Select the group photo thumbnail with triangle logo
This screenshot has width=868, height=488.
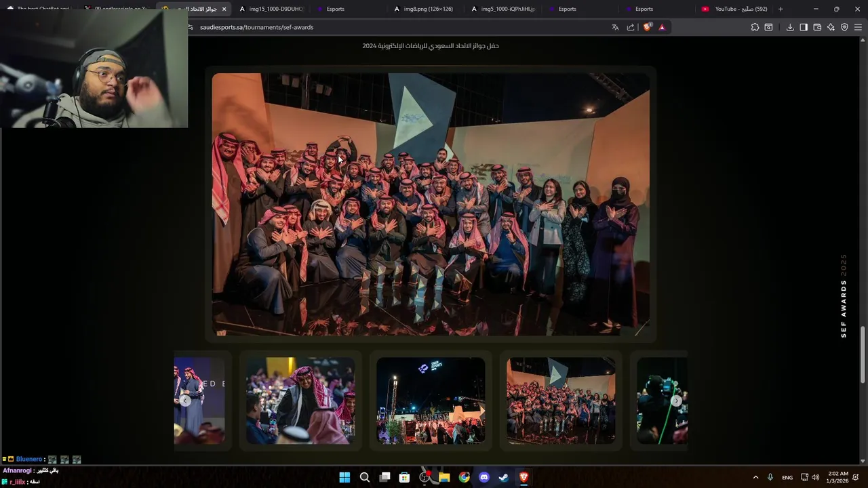click(x=561, y=401)
